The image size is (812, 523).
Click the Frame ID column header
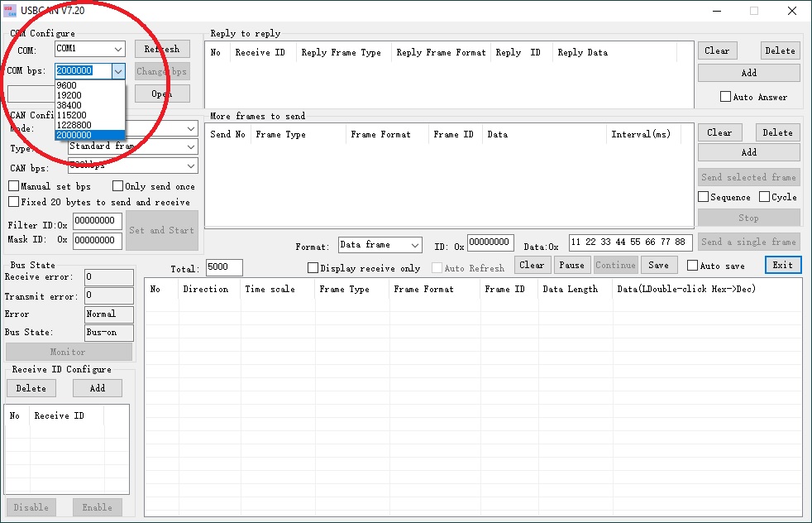point(504,290)
